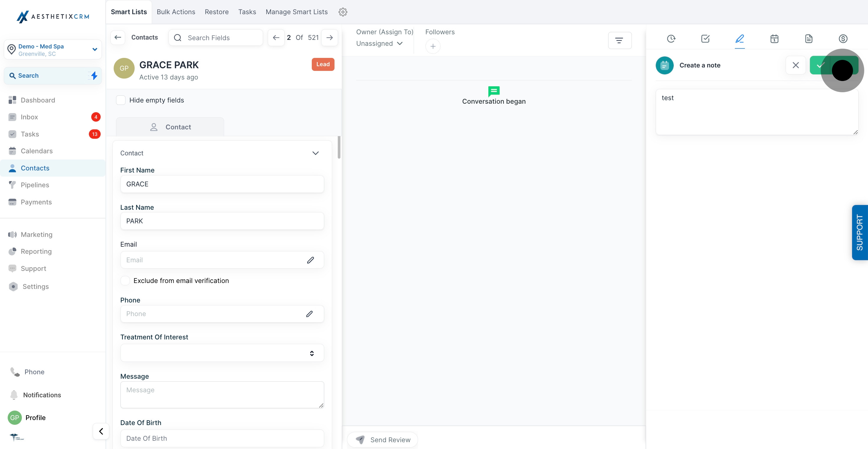Click the note text area containing test
Image resolution: width=868 pixels, height=449 pixels.
pos(757,112)
